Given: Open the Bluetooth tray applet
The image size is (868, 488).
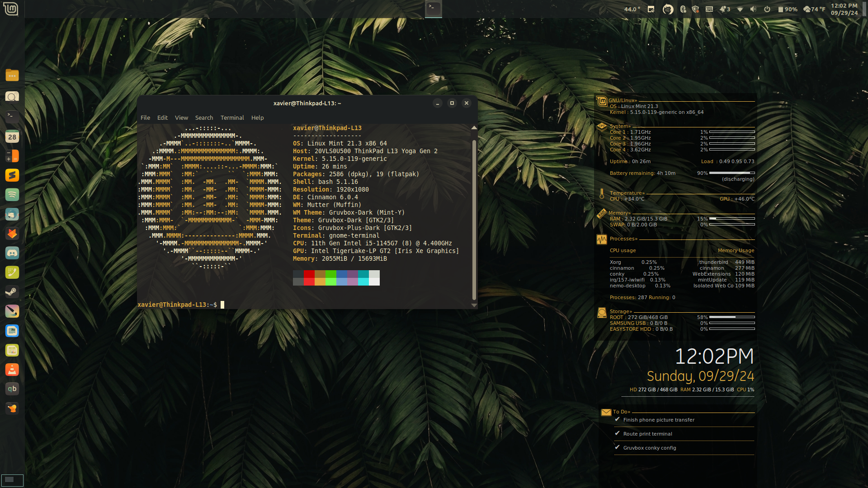Looking at the screenshot, I should click(x=683, y=9).
